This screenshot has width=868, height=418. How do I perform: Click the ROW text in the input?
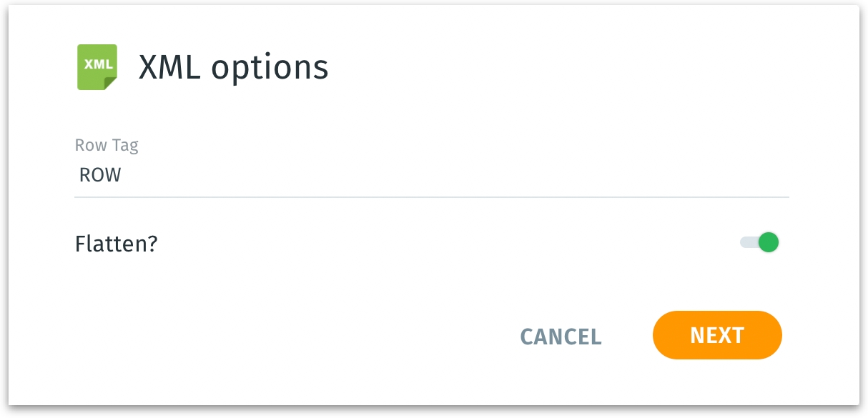[100, 175]
